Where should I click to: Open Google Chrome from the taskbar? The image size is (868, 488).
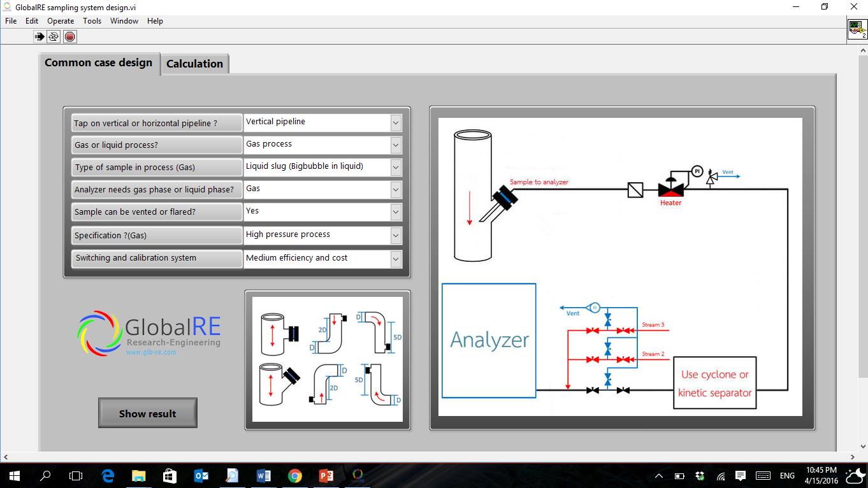click(x=294, y=475)
